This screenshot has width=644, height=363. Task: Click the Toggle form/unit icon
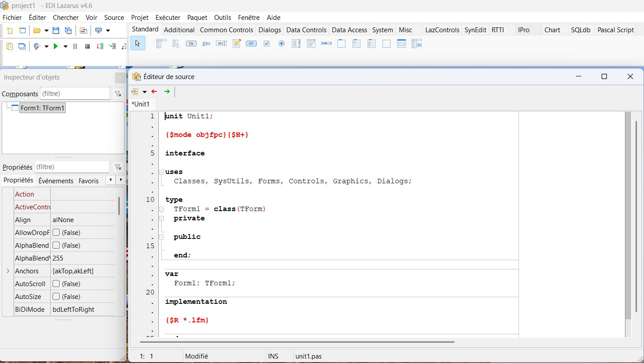tap(83, 30)
